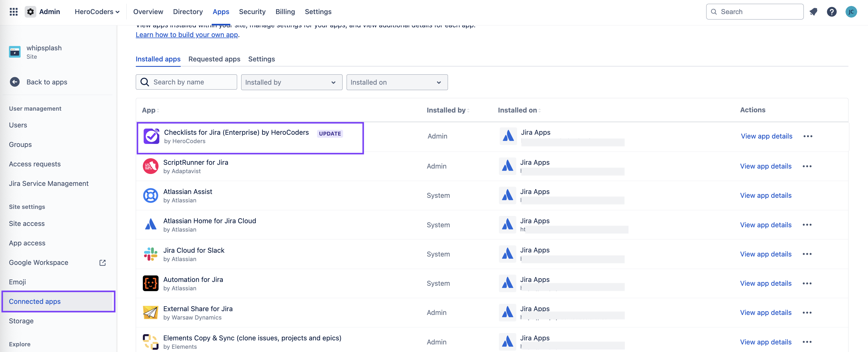Screen dimensions: 868x352
Task: Select the Atlassian Assist lifebuoy icon
Action: pos(150,195)
